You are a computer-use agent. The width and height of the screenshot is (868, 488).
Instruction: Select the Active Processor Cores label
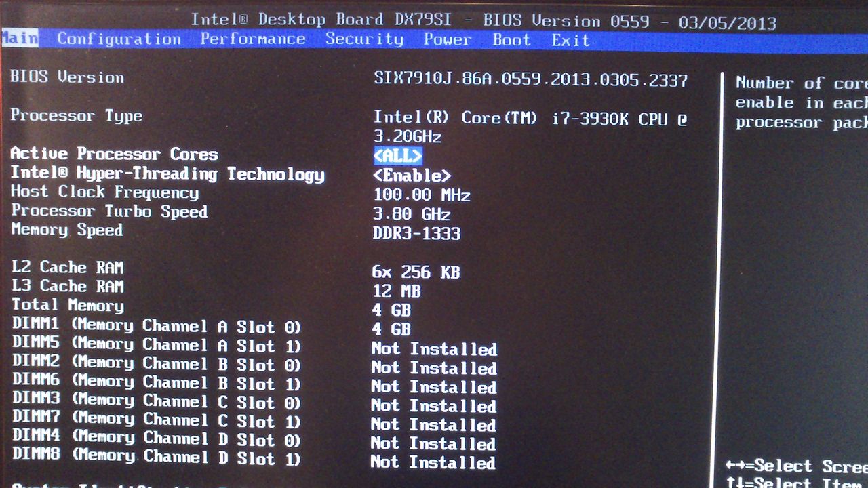tap(114, 154)
